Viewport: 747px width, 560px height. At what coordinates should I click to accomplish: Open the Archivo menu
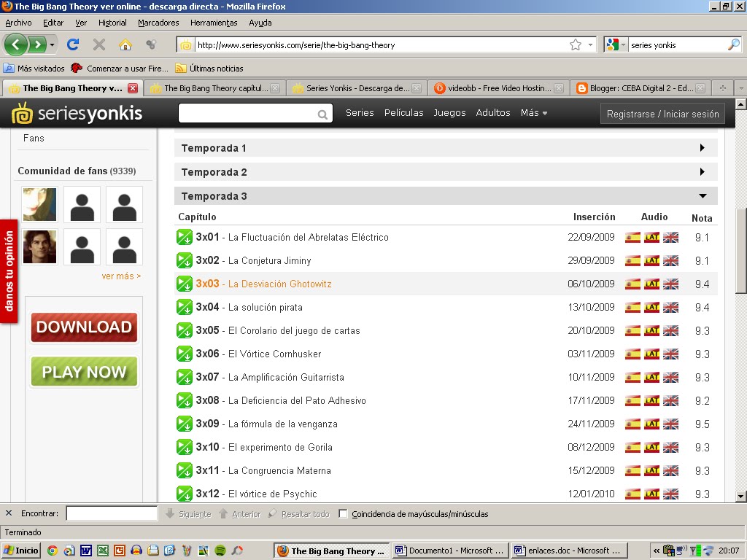pyautogui.click(x=18, y=23)
